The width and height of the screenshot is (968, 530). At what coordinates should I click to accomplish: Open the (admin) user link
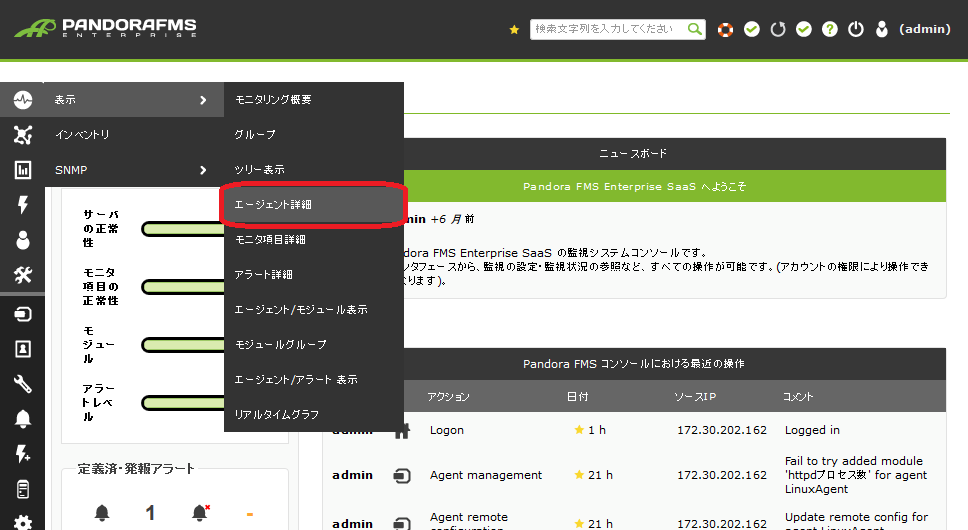(x=924, y=29)
